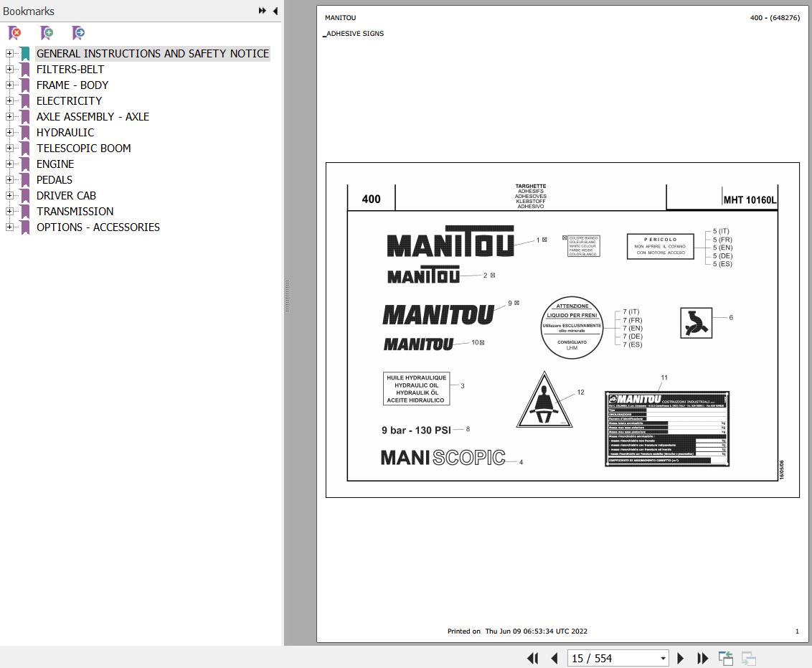Jump to OPTIONS - ACCESSORIES section
Viewport: 812px width, 668px height.
[x=98, y=227]
